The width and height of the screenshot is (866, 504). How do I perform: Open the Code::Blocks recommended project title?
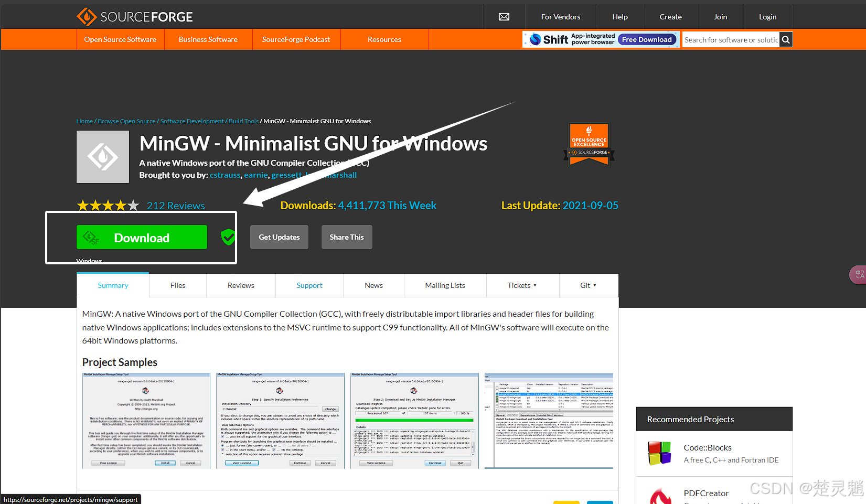coord(708,447)
